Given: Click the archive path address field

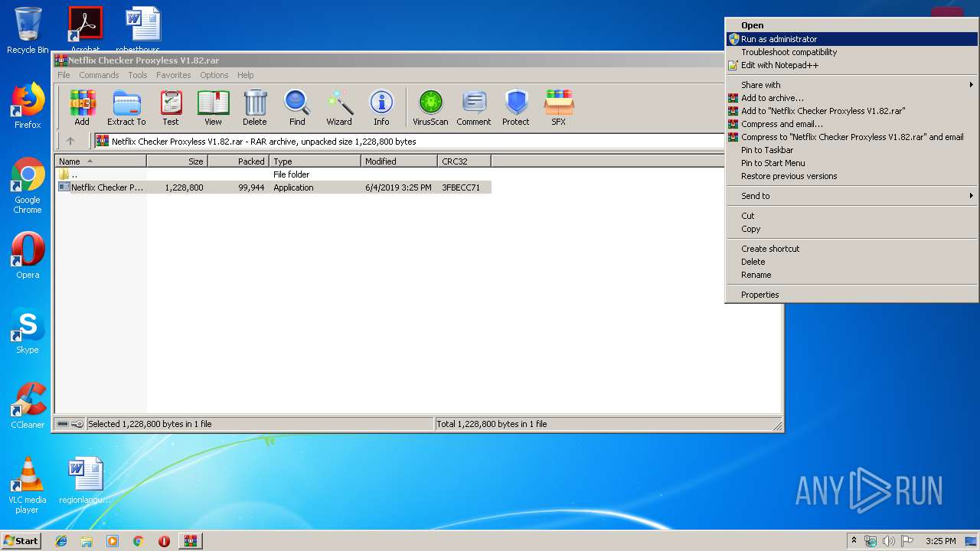Looking at the screenshot, I should 410,141.
